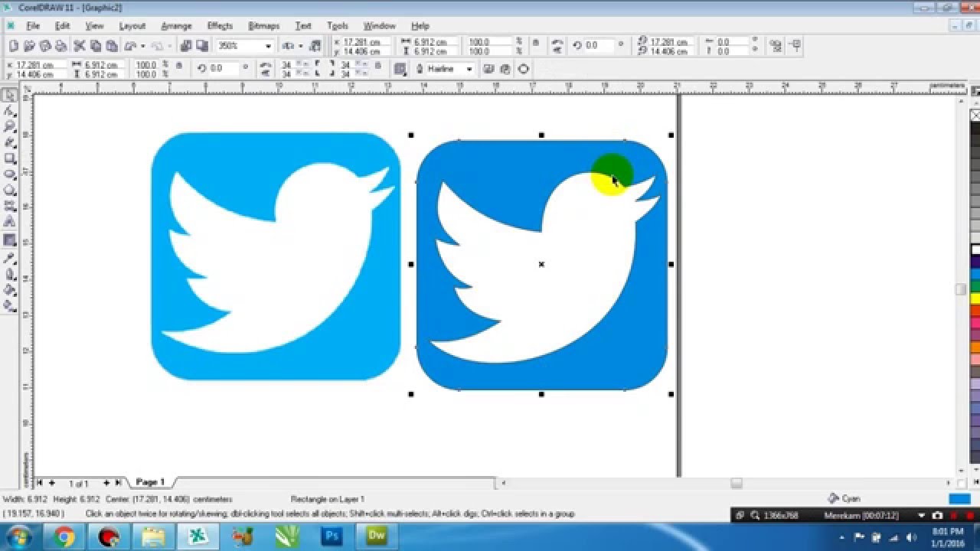Screen dimensions: 980x551
Task: Select the Ellipse tool in the toolbox
Action: pos(10,174)
